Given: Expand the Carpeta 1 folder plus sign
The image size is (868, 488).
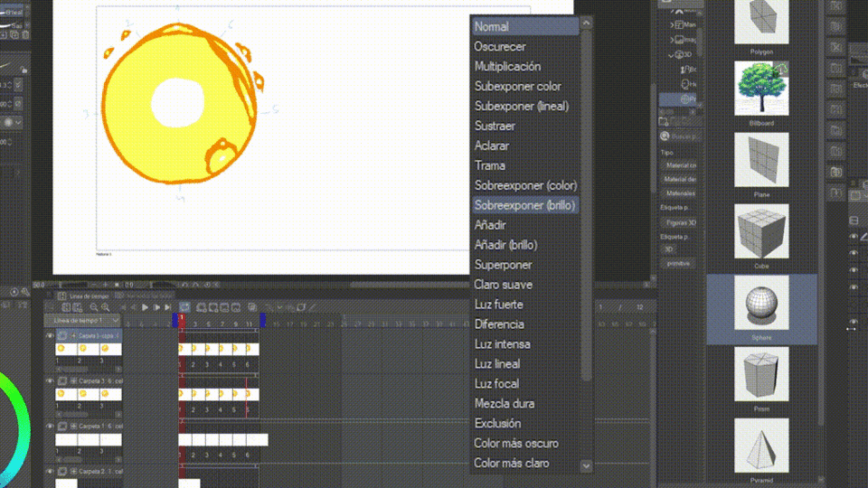Looking at the screenshot, I should point(73,427).
